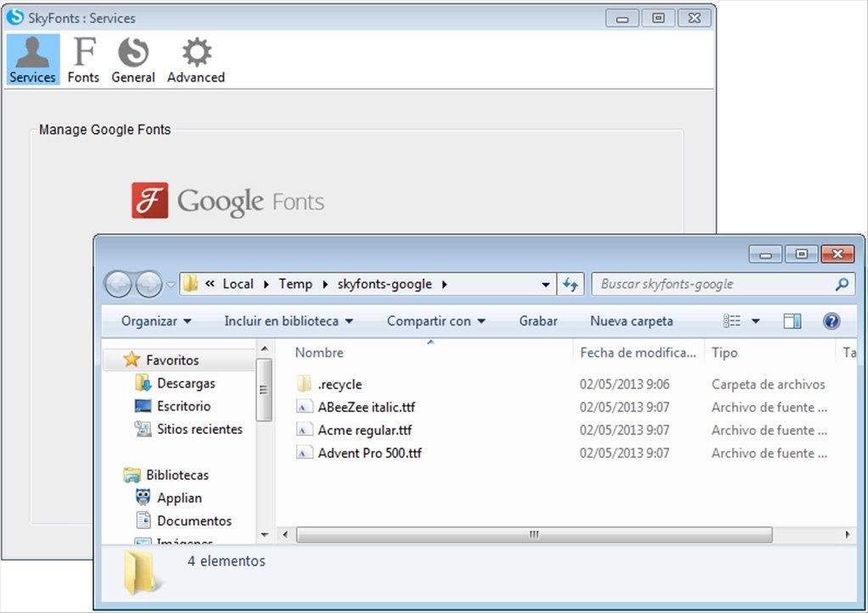Image resolution: width=868 pixels, height=613 pixels.
Task: Open the General tab in SkyFonts
Action: tap(133, 59)
